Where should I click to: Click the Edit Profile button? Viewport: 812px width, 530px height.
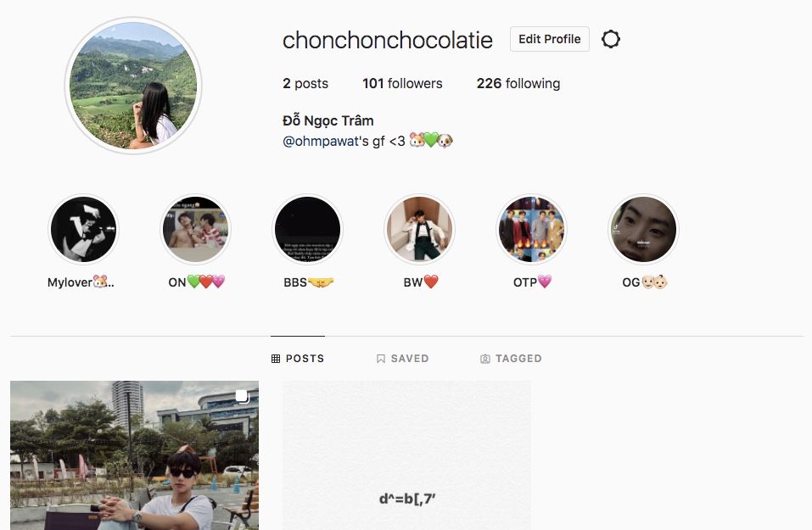[x=550, y=39]
